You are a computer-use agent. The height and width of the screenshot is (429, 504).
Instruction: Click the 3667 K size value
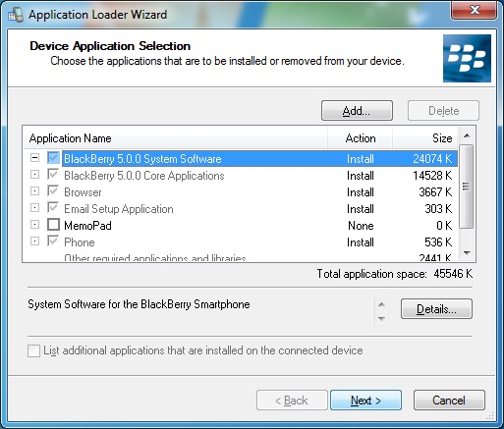point(435,192)
